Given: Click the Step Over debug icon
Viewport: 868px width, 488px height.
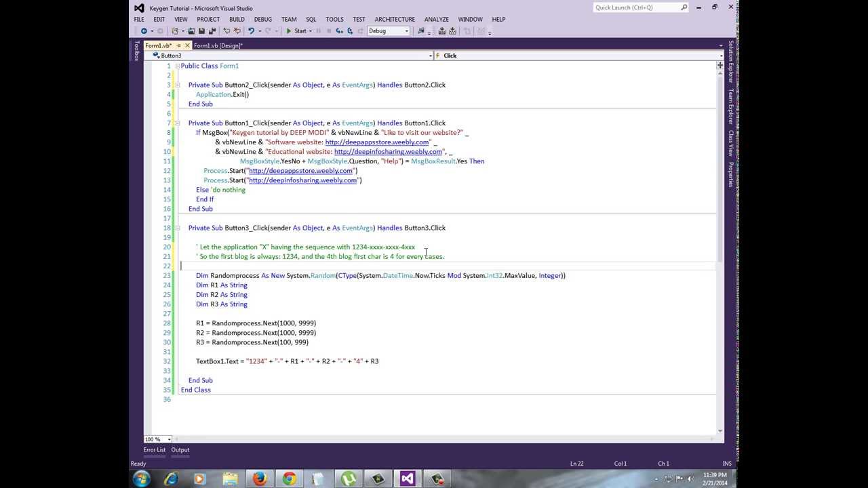Looking at the screenshot, I should point(350,30).
